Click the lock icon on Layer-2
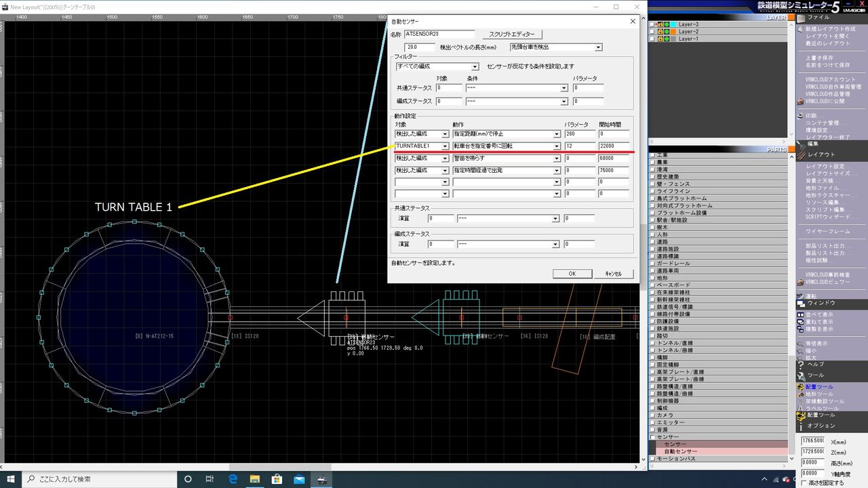Viewport: 868px width, 488px height. pos(660,32)
